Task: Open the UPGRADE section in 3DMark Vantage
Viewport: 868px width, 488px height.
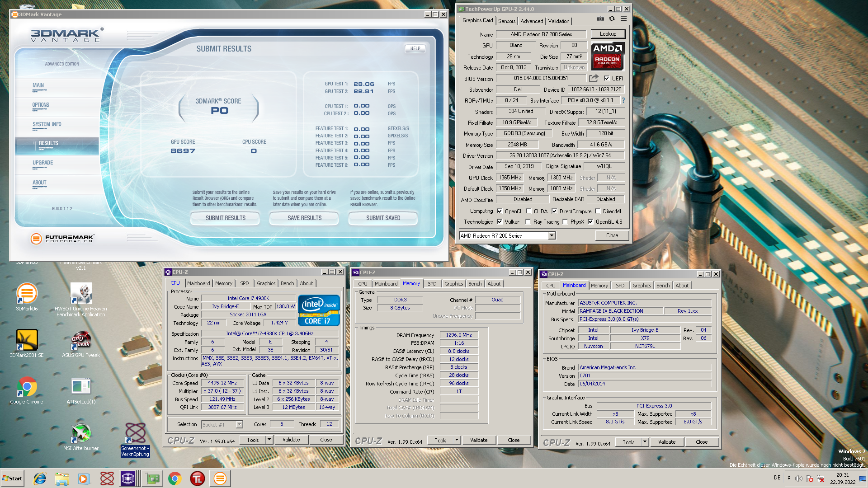Action: [42, 163]
